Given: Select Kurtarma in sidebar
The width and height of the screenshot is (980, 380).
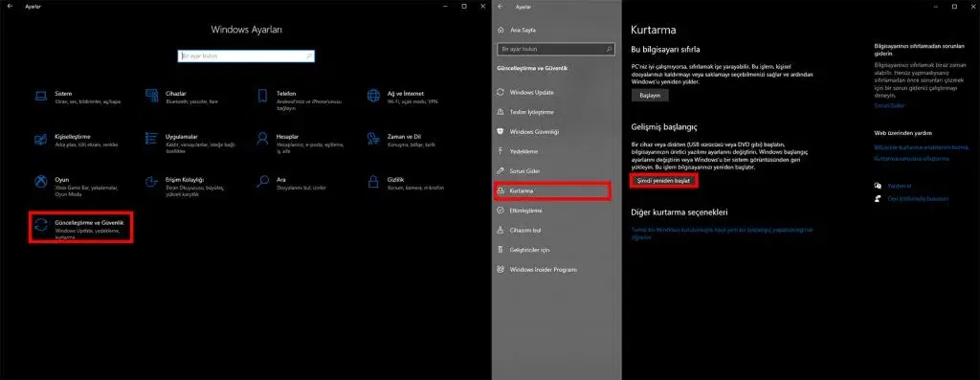Looking at the screenshot, I should [x=552, y=190].
